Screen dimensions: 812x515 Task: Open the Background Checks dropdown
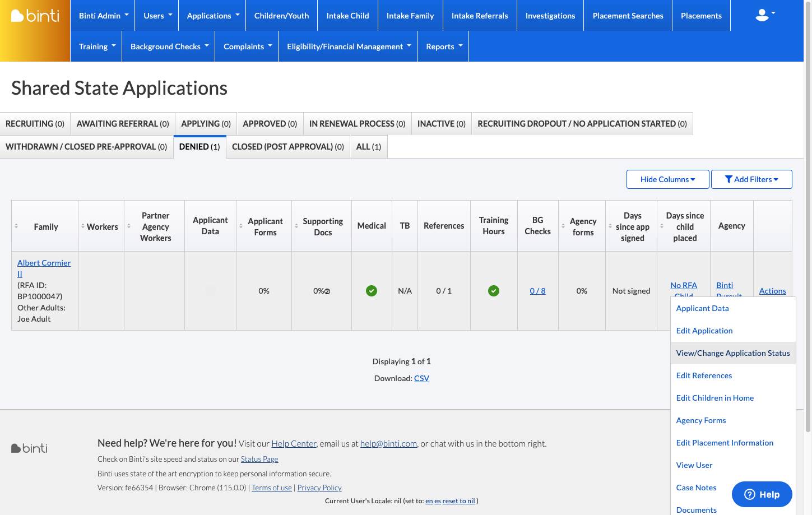pos(169,47)
